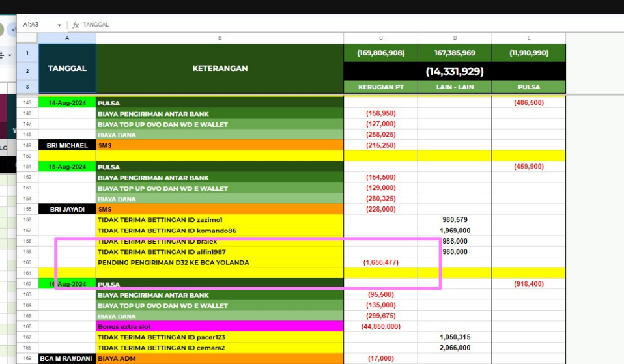Click the LAIN - LAIN column label
624x364 pixels.
455,87
